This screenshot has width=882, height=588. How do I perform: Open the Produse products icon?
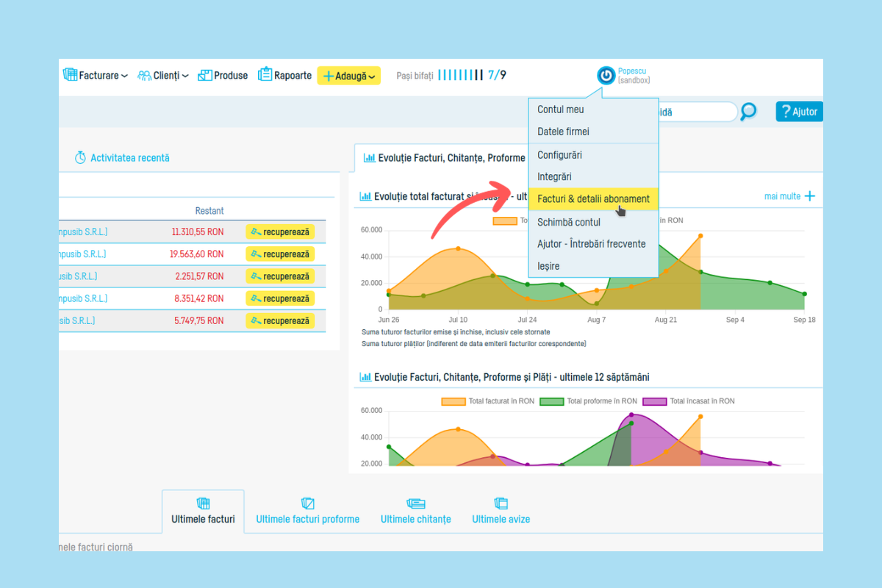[x=205, y=75]
